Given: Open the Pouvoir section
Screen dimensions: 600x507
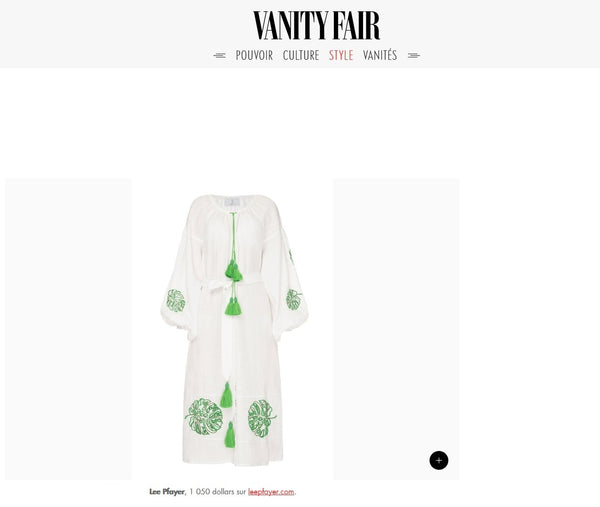Looking at the screenshot, I should (x=254, y=55).
